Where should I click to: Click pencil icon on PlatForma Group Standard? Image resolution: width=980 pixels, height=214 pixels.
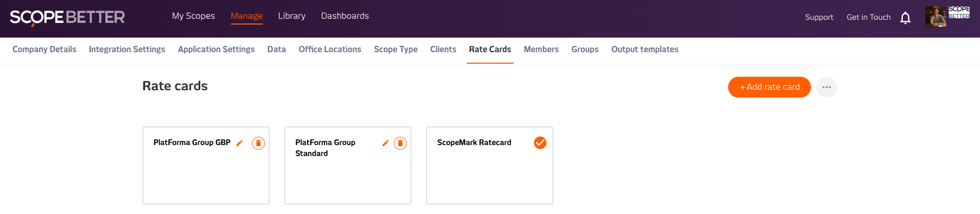tap(385, 143)
